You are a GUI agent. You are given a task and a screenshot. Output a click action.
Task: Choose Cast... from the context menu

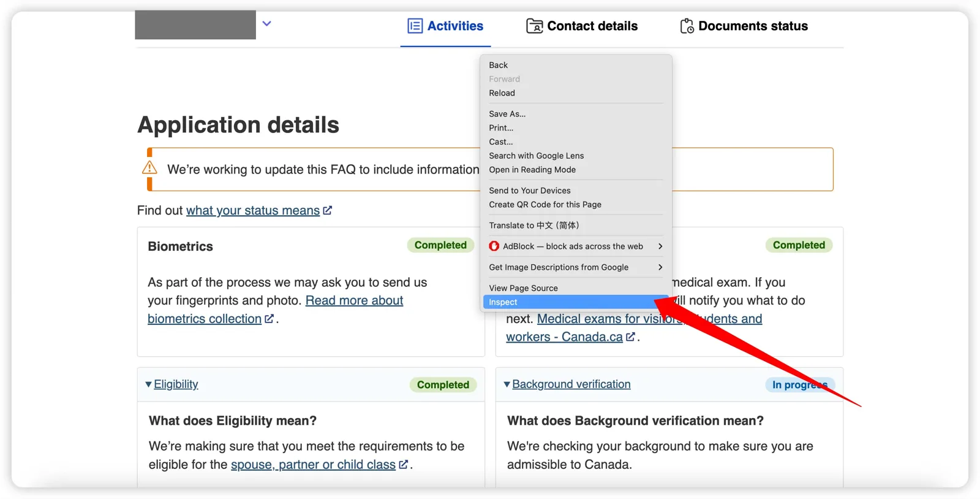click(x=576, y=142)
